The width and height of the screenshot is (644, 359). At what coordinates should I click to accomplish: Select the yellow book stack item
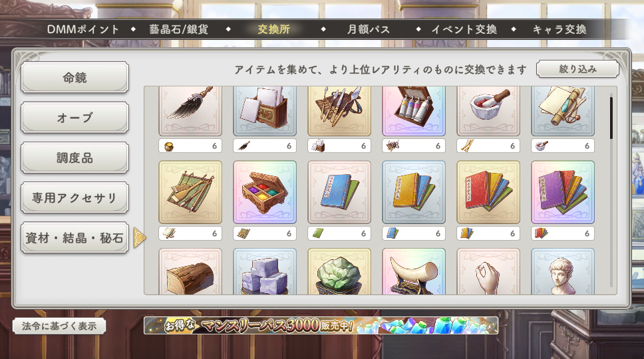pos(414,192)
